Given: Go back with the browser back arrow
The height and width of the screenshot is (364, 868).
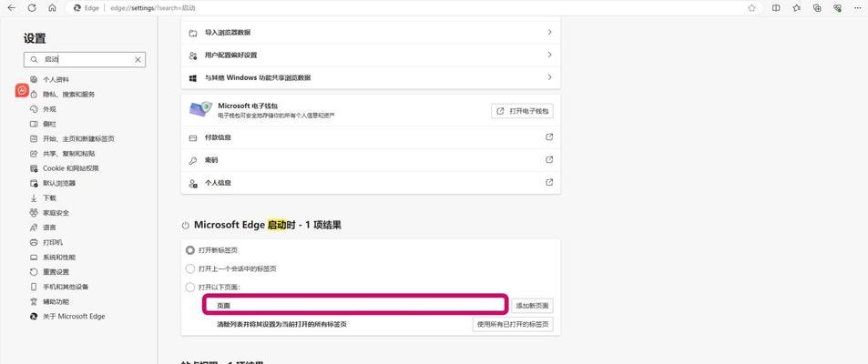Looking at the screenshot, I should tap(12, 8).
